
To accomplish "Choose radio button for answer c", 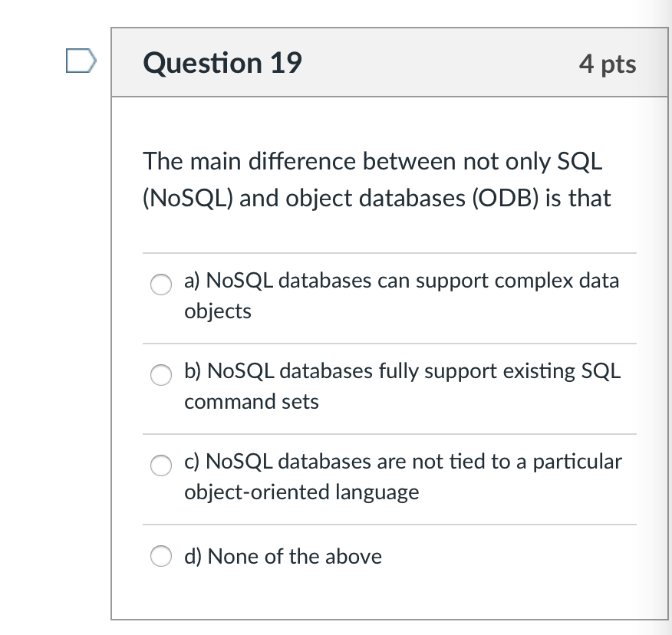I will pos(161,466).
